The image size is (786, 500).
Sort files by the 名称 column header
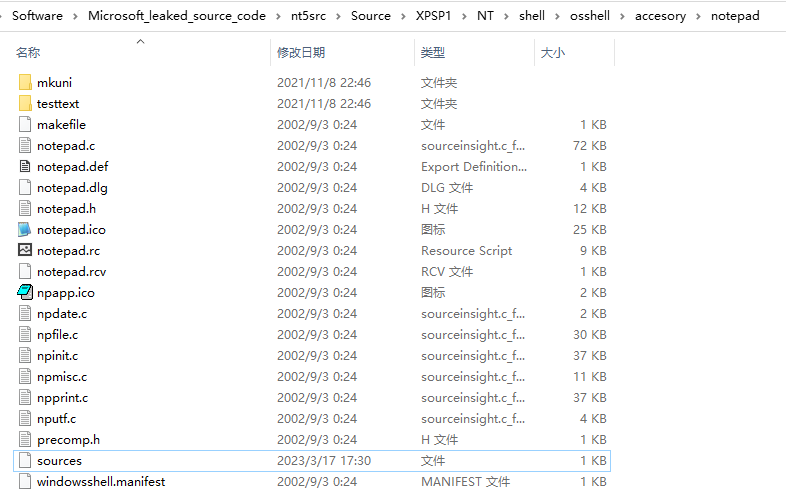click(28, 52)
